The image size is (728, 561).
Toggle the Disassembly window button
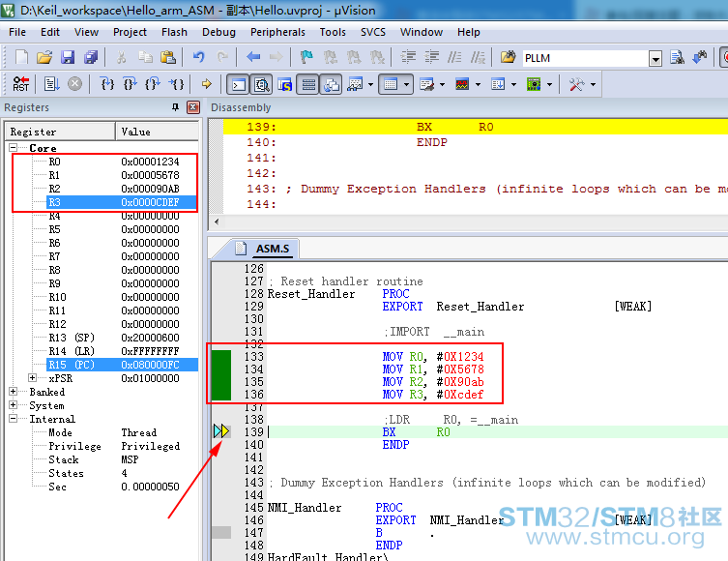[x=262, y=84]
